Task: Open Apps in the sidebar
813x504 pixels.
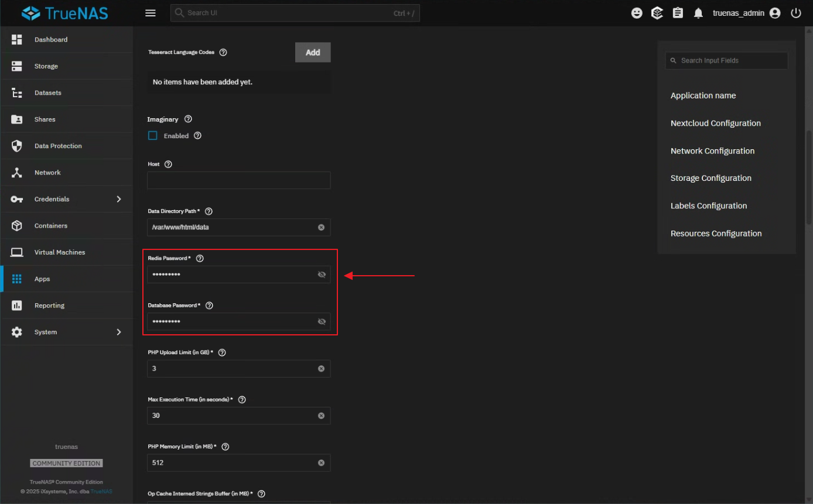Action: [67, 279]
